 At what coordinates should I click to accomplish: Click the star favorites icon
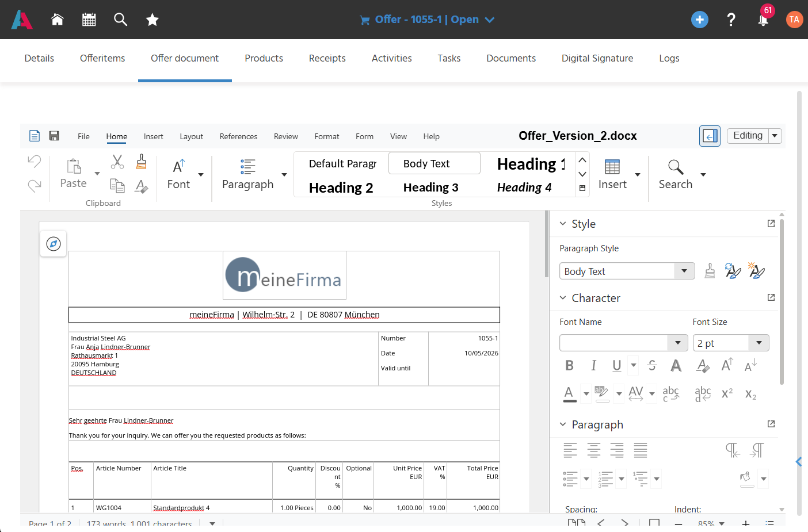(152, 20)
